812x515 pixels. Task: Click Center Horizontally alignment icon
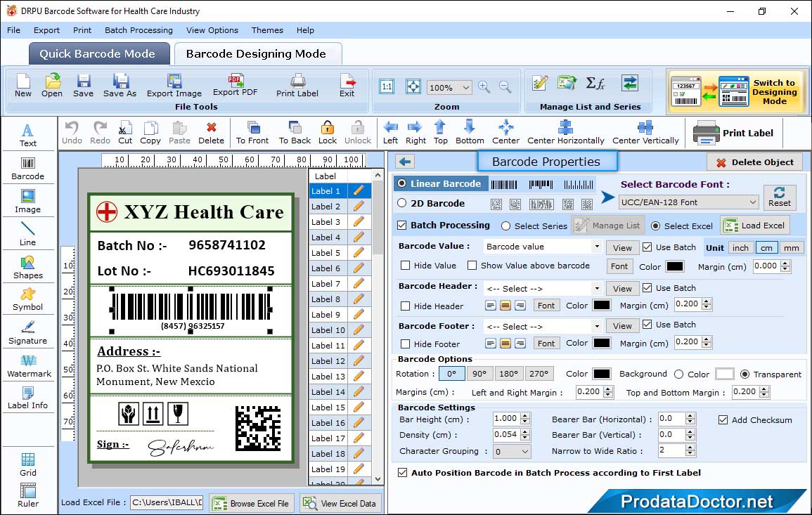click(565, 133)
